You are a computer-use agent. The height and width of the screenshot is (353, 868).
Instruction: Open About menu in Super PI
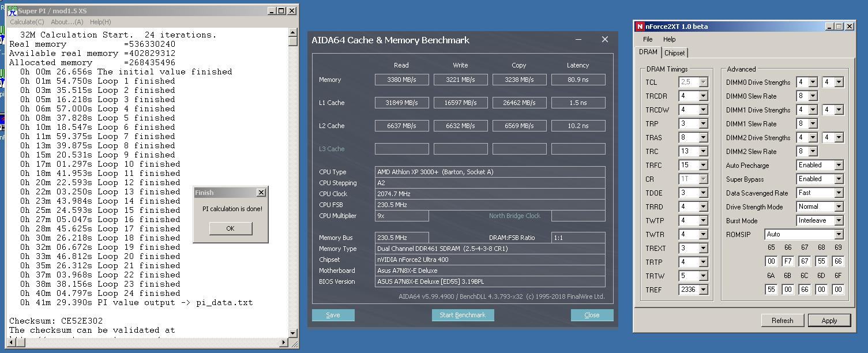pos(67,22)
